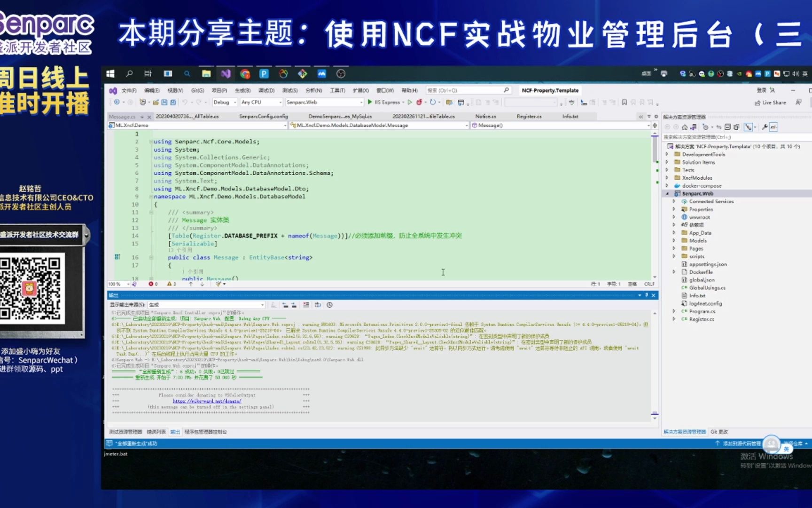Open Visual Studio from the taskbar
The image size is (812, 508).
tap(226, 74)
